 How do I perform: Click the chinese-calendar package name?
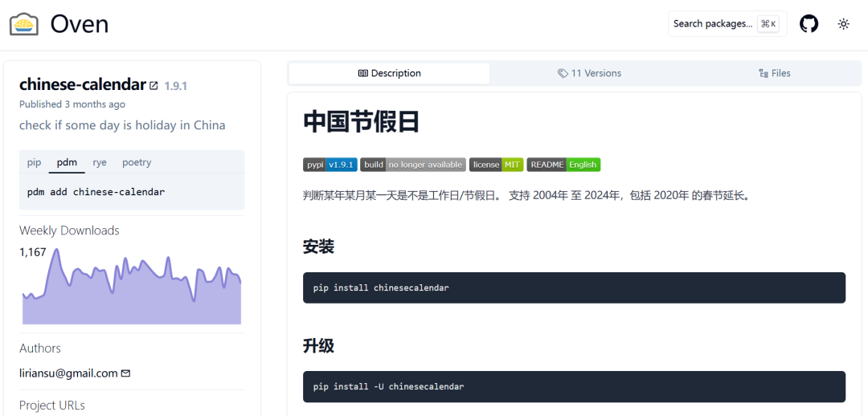83,84
